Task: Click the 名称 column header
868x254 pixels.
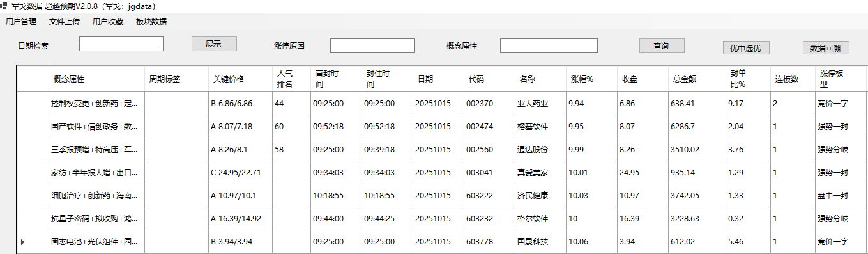Action: [541, 79]
